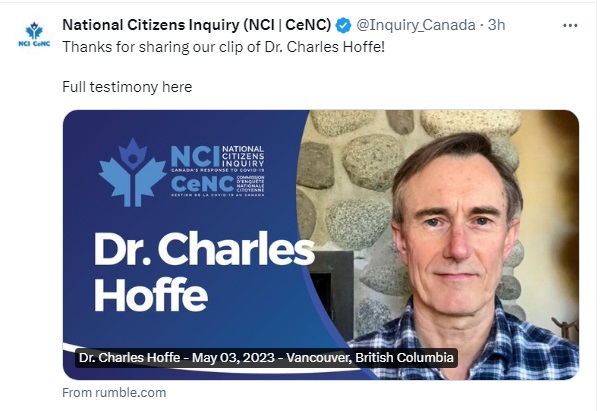Viewport: 606px width, 411px height.
Task: Click the blue verified checkmark badge
Action: (x=343, y=26)
